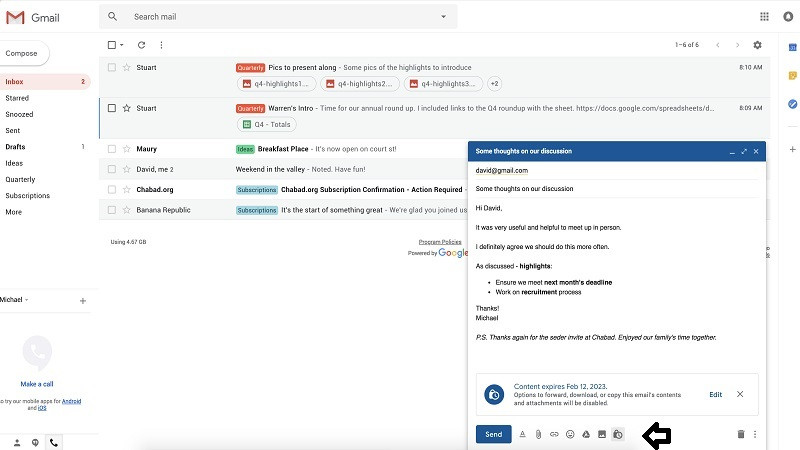Switch to the Hangouts contacts tab icon
Image resolution: width=800 pixels, height=450 pixels.
pos(17,443)
